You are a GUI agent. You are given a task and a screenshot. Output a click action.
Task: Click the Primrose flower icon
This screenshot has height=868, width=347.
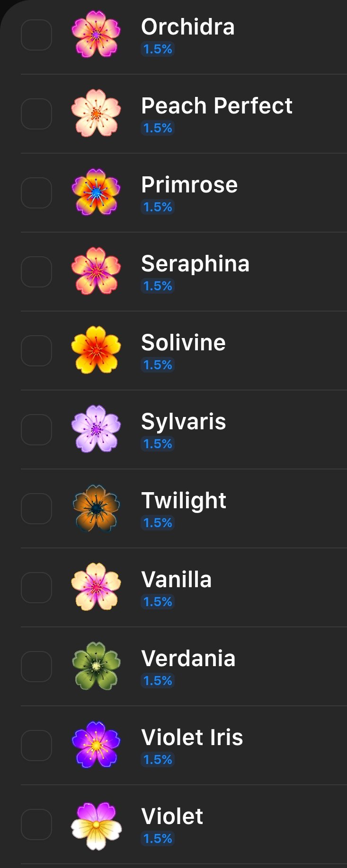pos(96,192)
